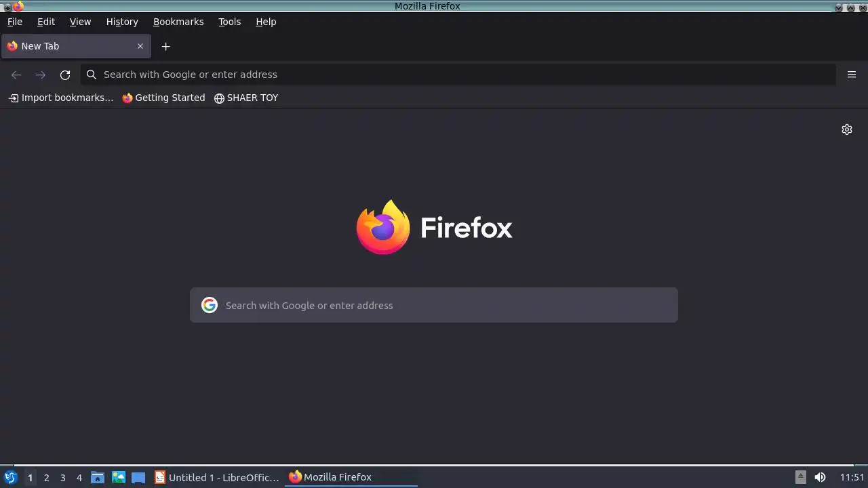Click the reload page button
Image resolution: width=868 pixels, height=488 pixels.
click(x=65, y=75)
